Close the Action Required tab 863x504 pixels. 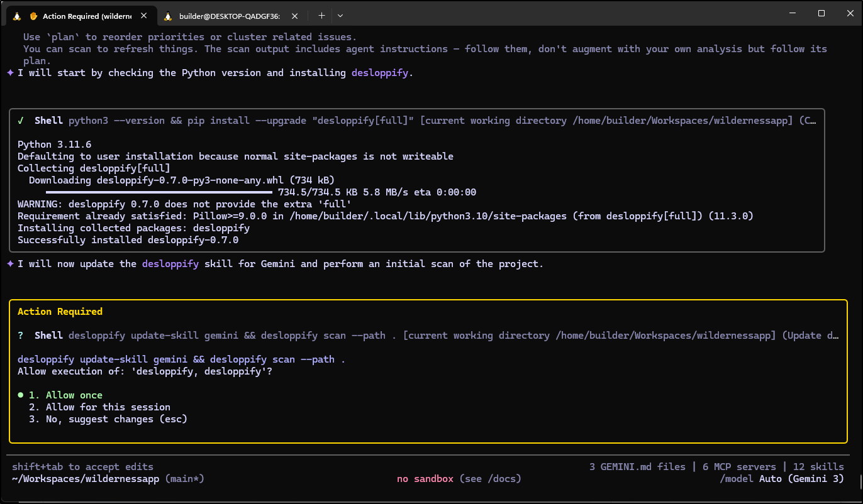point(145,15)
